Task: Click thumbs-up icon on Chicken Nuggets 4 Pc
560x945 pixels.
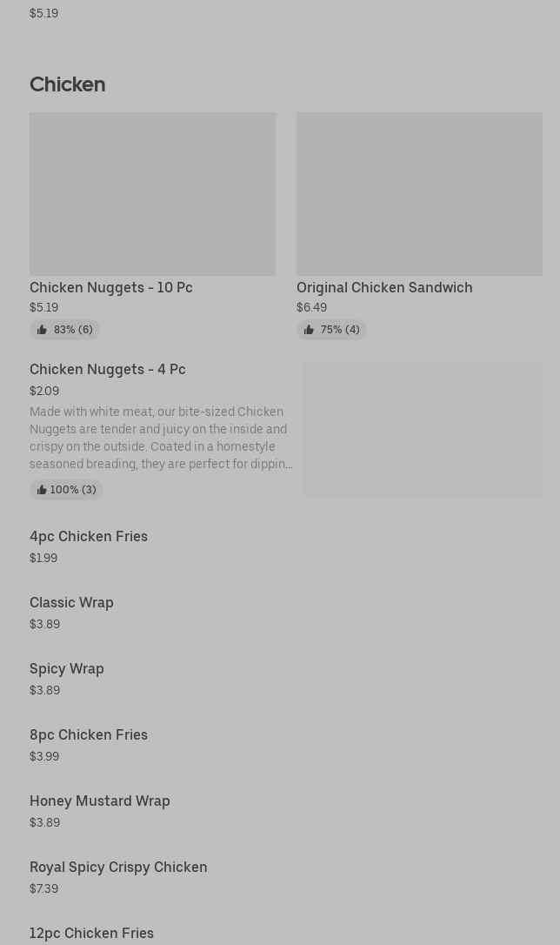Action: point(42,490)
